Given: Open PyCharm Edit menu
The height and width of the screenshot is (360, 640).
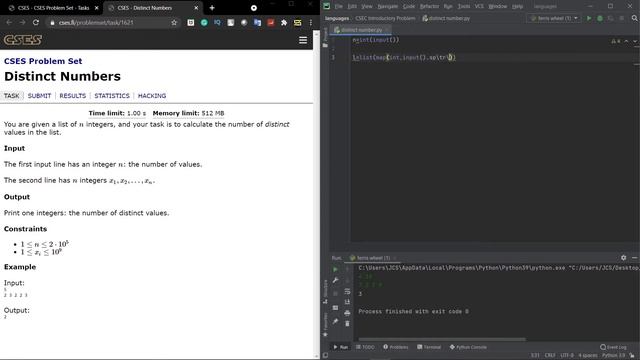Looking at the screenshot, I should (x=352, y=6).
